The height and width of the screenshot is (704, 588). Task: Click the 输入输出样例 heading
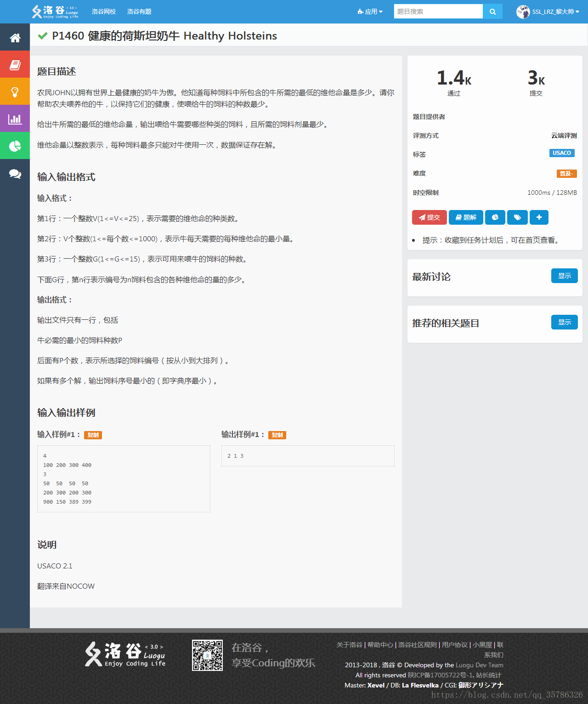66,413
